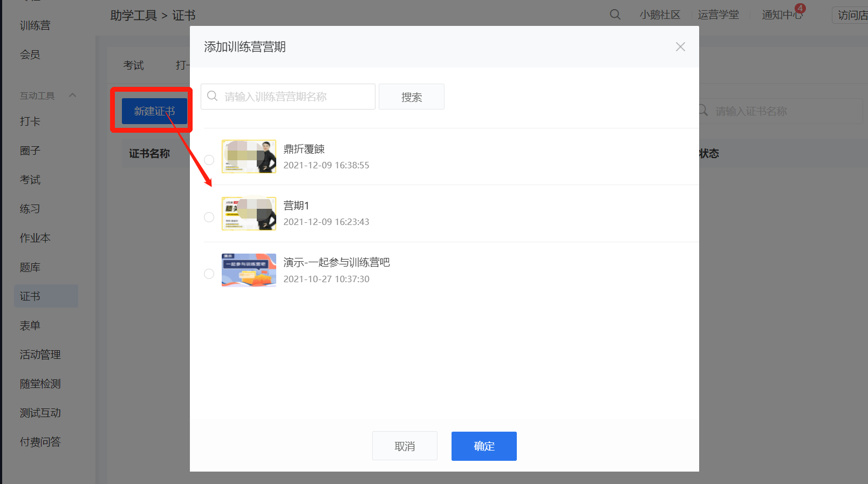The image size is (868, 484).
Task: Open 活动管理 in the sidebar
Action: tap(40, 355)
